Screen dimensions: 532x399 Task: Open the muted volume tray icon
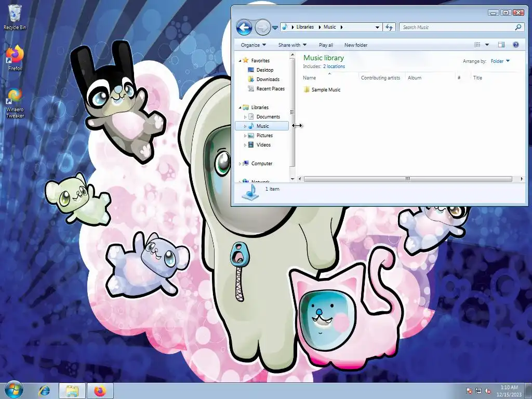click(x=487, y=391)
